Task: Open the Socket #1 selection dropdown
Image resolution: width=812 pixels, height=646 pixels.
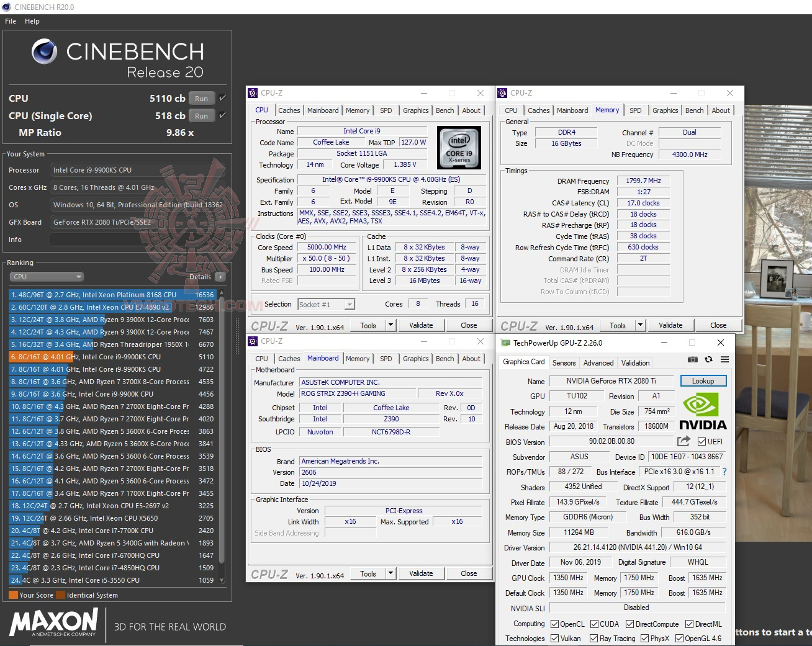Action: pos(326,304)
